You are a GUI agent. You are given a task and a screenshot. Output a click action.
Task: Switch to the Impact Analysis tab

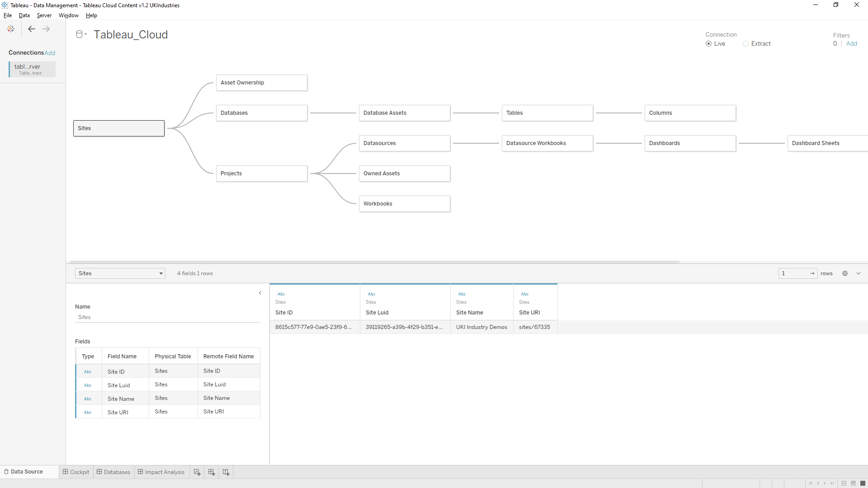[161, 472]
